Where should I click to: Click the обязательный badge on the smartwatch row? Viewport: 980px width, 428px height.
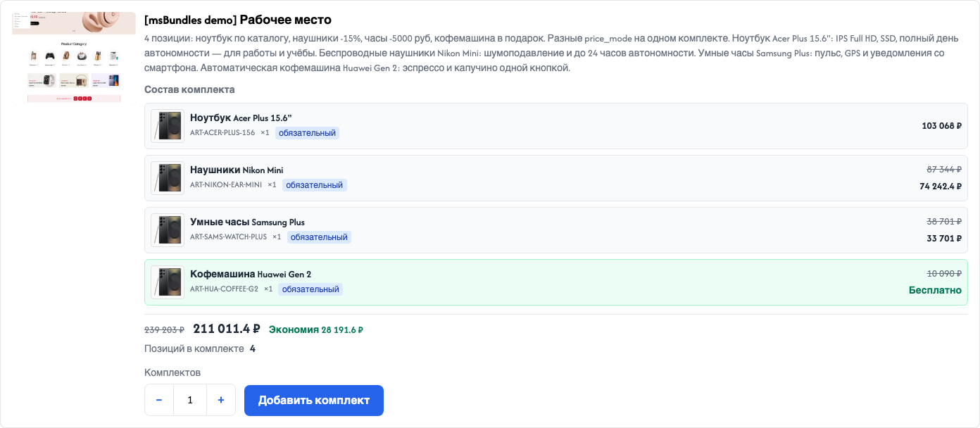coord(319,237)
